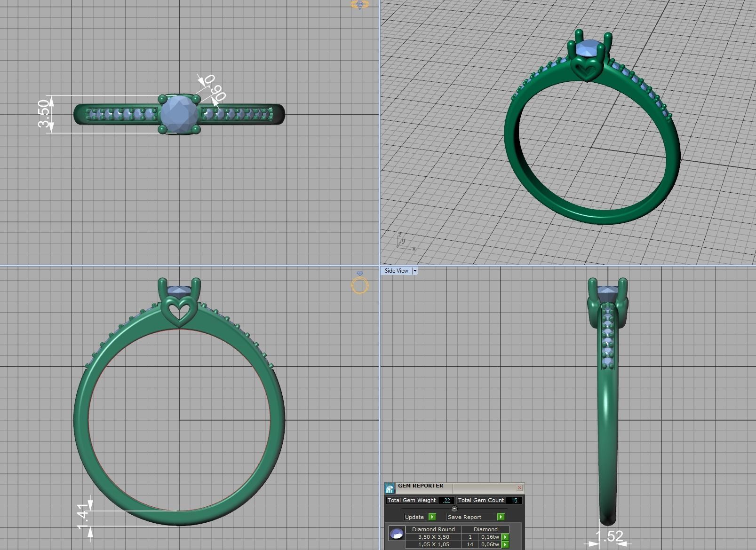Viewport: 756px width, 550px height.
Task: Click the Diamond Round header cell
Action: click(x=433, y=529)
